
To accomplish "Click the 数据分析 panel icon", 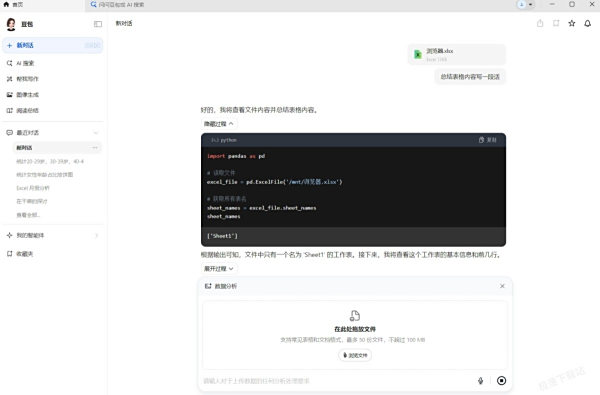I will (208, 286).
